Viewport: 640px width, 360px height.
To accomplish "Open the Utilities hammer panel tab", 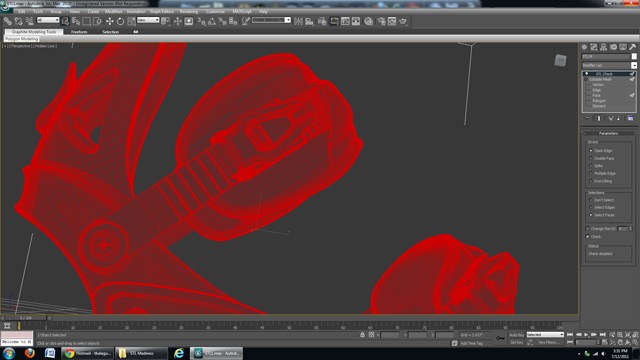I will coord(632,47).
